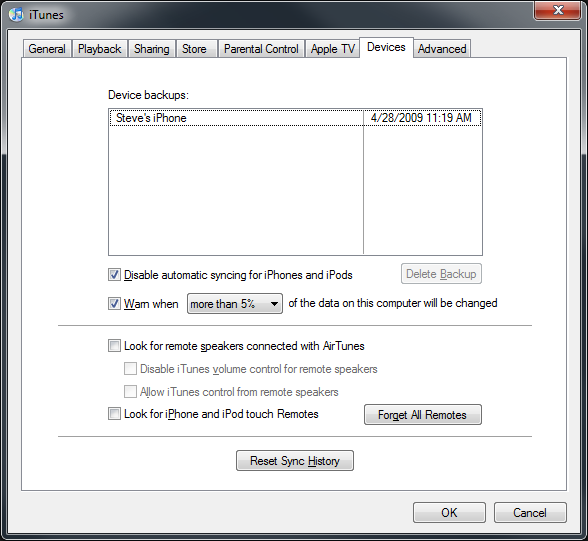
Task: Click the Forget All Remotes button
Action: pyautogui.click(x=423, y=415)
